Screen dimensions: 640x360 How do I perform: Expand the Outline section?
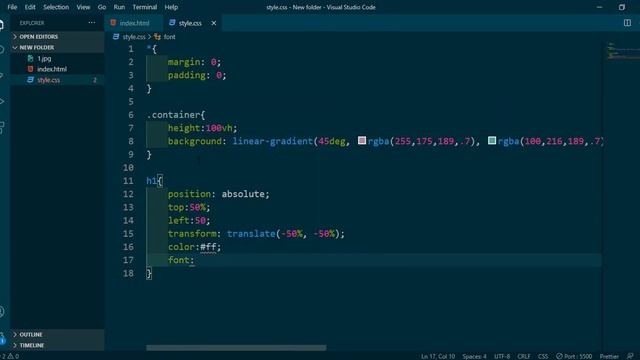tap(57, 334)
